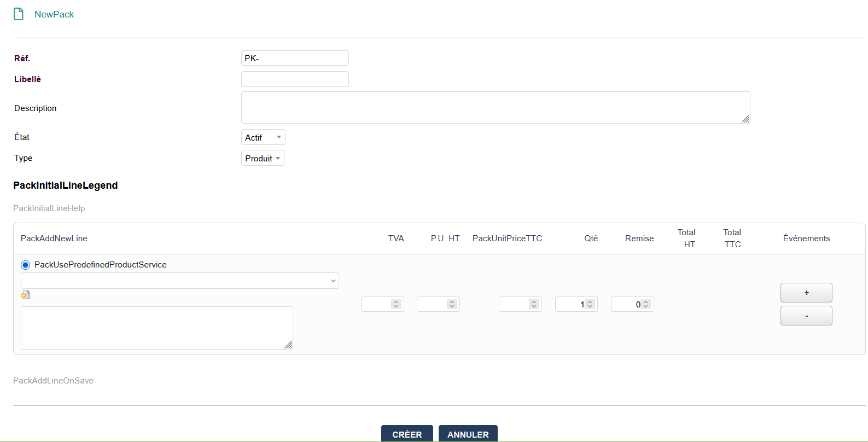The width and height of the screenshot is (868, 442).
Task: Click the Qté quantity spinner arrows
Action: (590, 304)
